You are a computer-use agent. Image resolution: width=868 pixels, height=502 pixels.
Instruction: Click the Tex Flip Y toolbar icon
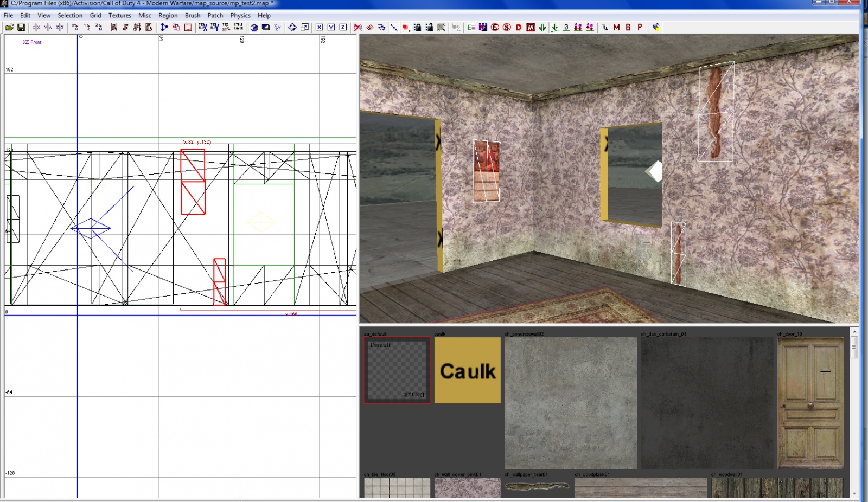214,27
